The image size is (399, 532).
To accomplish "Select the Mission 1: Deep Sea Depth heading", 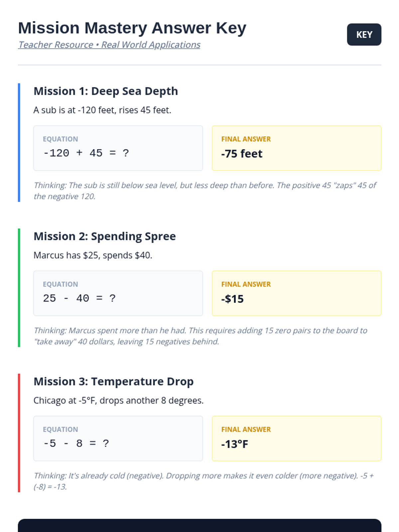I will coord(106,91).
